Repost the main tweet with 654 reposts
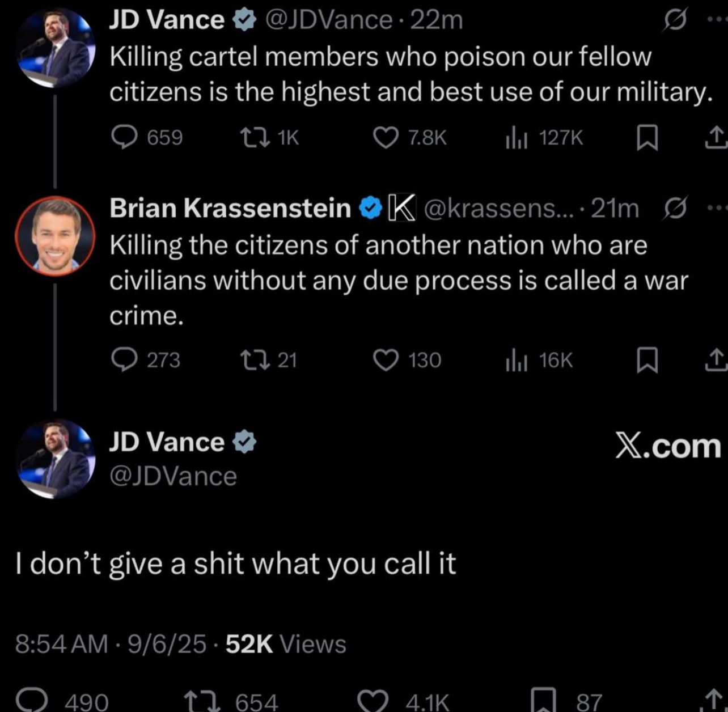The image size is (728, 712). click(204, 702)
